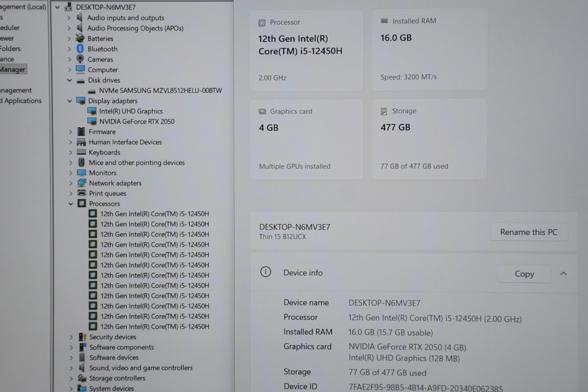Click the Processors category chip icon

81,203
